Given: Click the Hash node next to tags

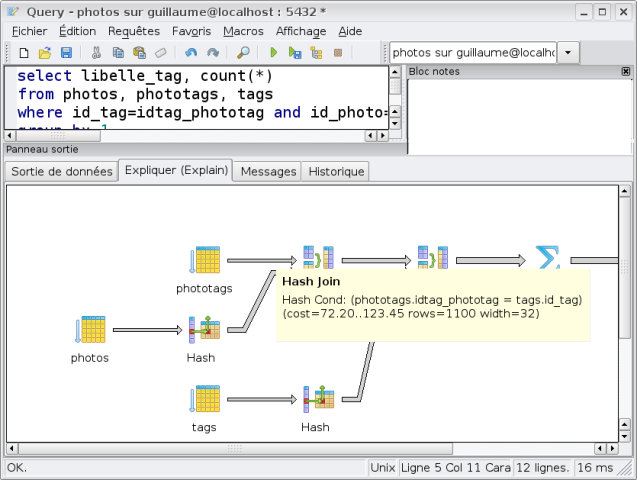Looking at the screenshot, I should tap(316, 400).
